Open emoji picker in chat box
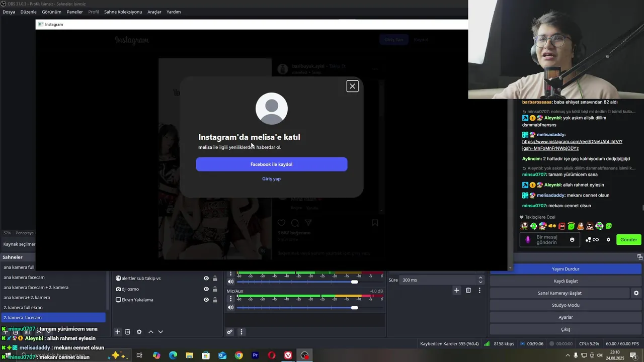644x362 pixels. click(x=572, y=240)
